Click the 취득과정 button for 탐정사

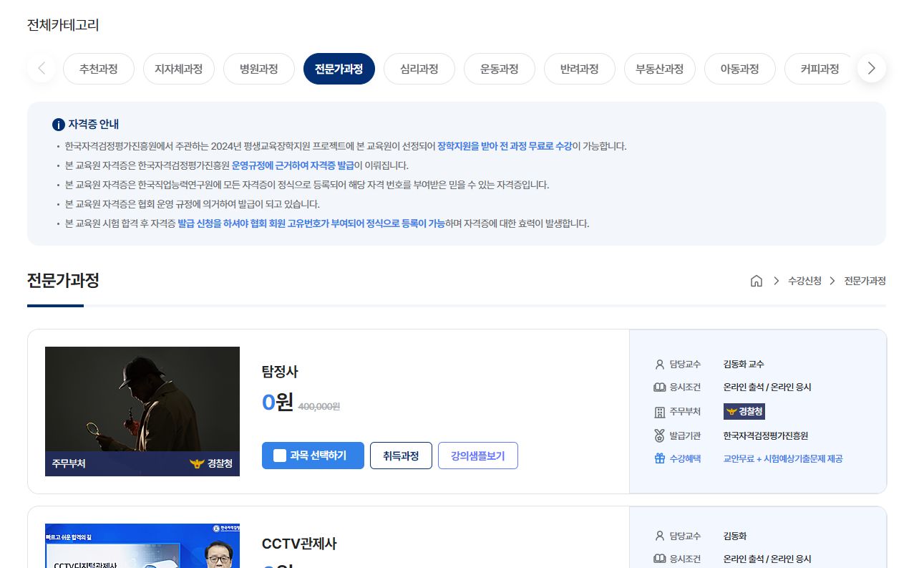point(401,456)
